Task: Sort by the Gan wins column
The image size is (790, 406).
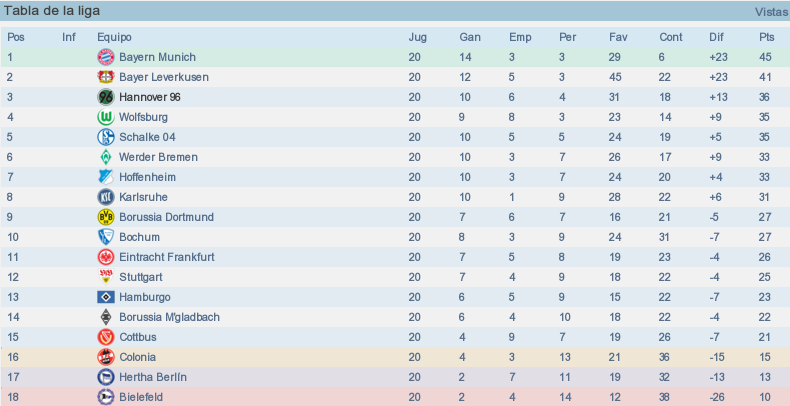Action: pos(470,37)
